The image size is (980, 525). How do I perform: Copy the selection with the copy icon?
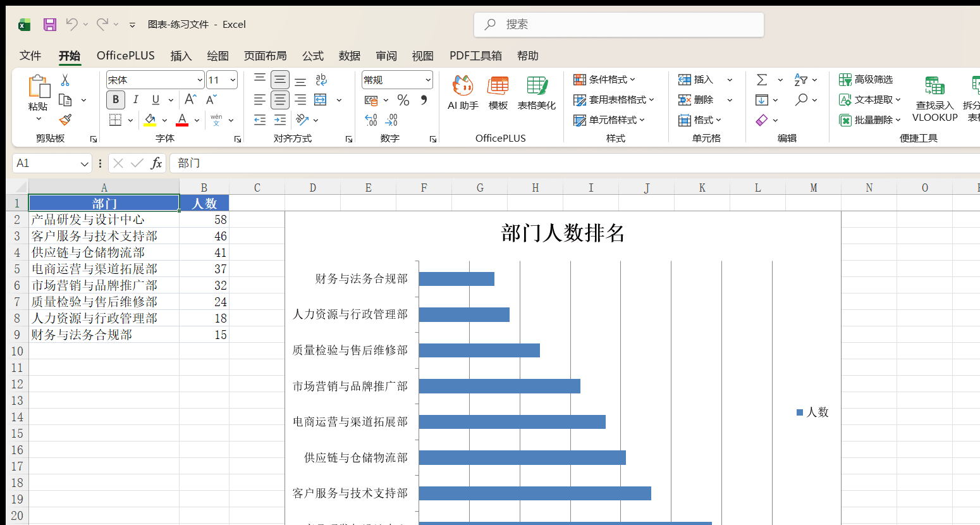click(x=64, y=100)
